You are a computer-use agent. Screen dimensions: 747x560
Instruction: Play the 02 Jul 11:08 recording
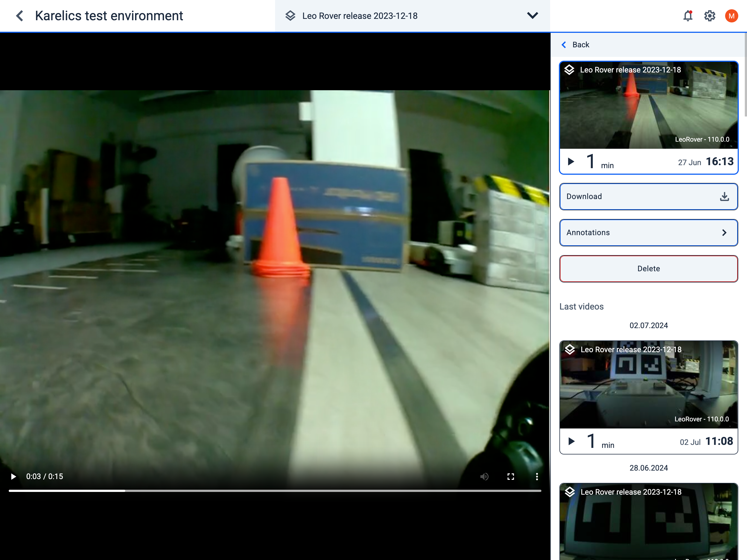(571, 441)
